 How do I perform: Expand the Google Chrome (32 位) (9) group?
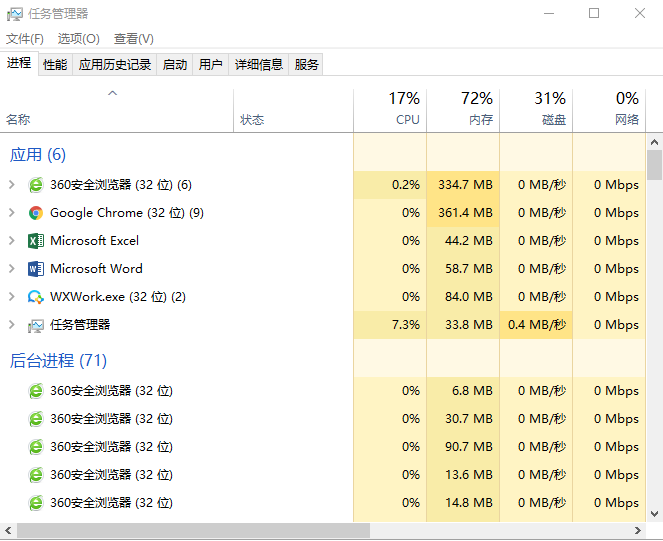pos(12,213)
